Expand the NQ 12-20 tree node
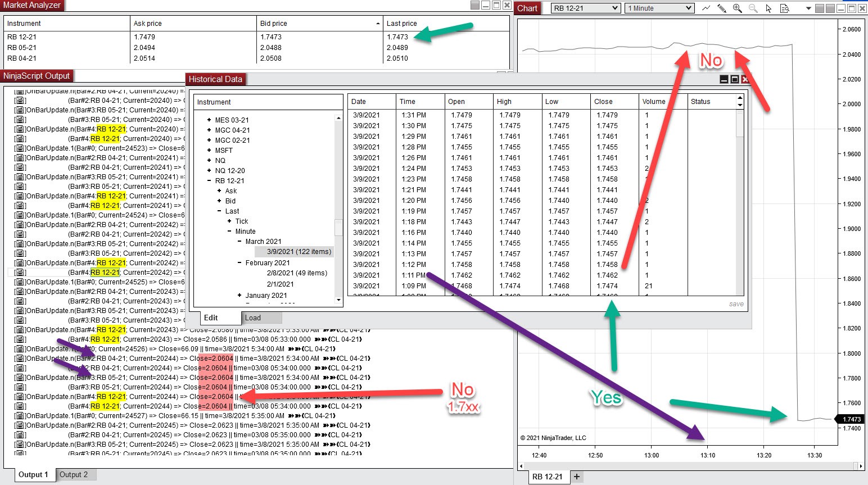 (209, 170)
